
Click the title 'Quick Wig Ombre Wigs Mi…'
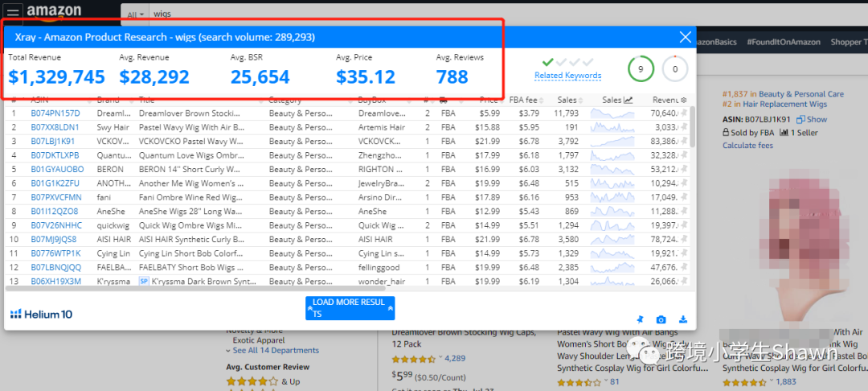pyautogui.click(x=191, y=225)
